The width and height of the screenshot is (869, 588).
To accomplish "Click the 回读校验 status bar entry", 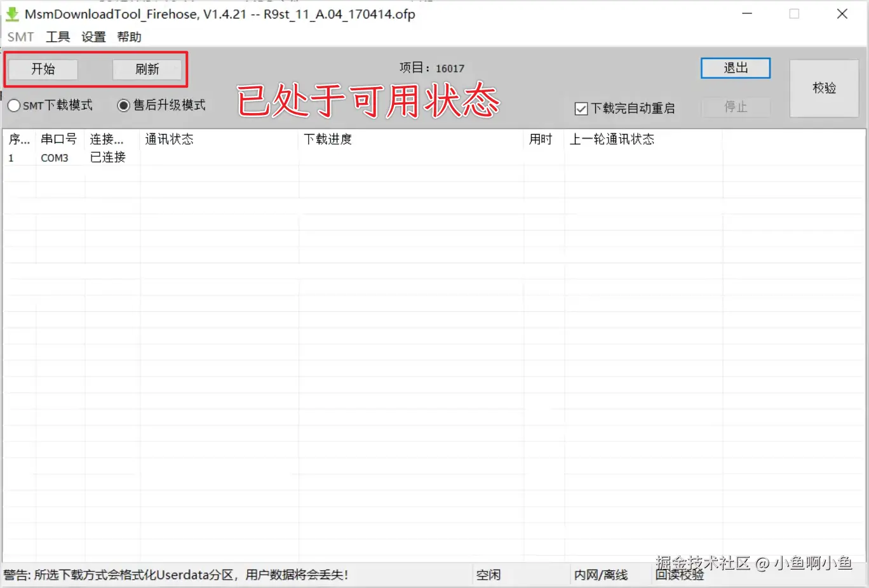I will tap(680, 575).
